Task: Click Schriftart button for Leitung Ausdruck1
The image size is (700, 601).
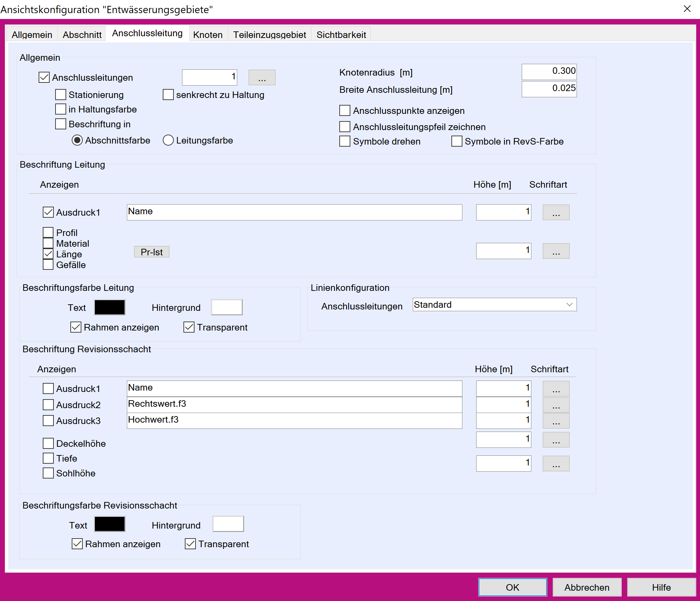Action: click(556, 212)
